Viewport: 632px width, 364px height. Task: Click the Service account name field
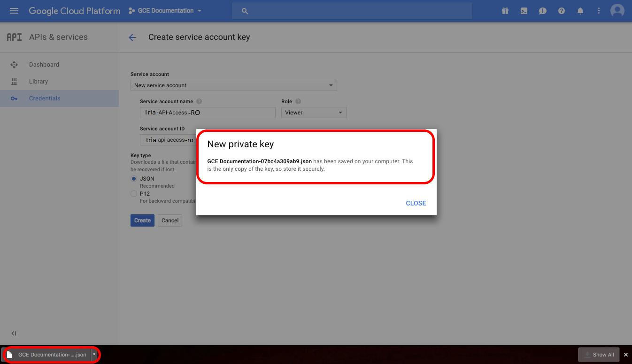[208, 113]
